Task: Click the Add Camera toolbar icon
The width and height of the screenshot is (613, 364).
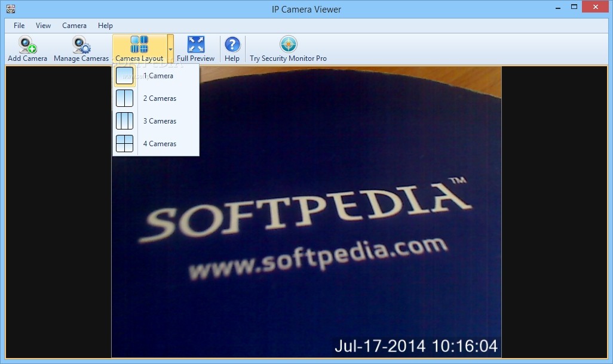Action: coord(27,45)
